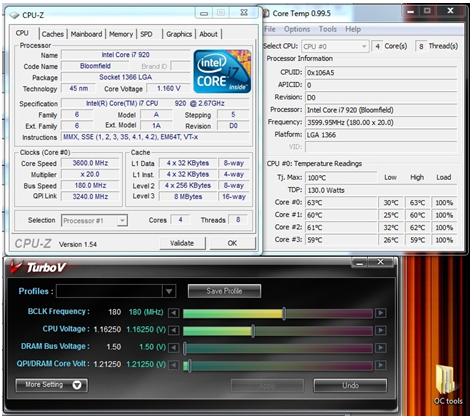This screenshot has width=474, height=420.
Task: Open Core Temp Tools menu
Action: point(328,29)
